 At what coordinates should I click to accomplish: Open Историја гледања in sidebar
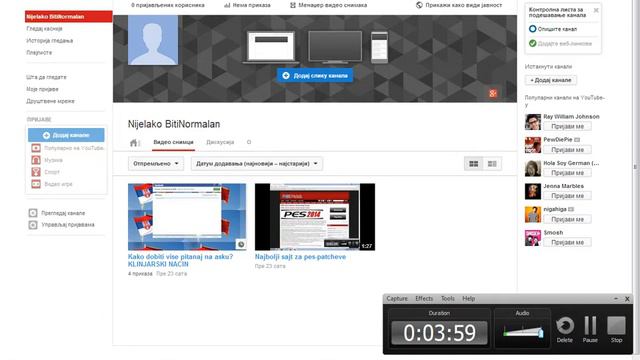coord(50,40)
